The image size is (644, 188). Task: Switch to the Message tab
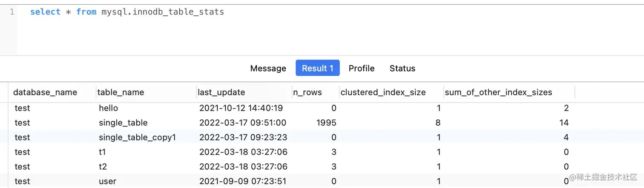pos(268,68)
